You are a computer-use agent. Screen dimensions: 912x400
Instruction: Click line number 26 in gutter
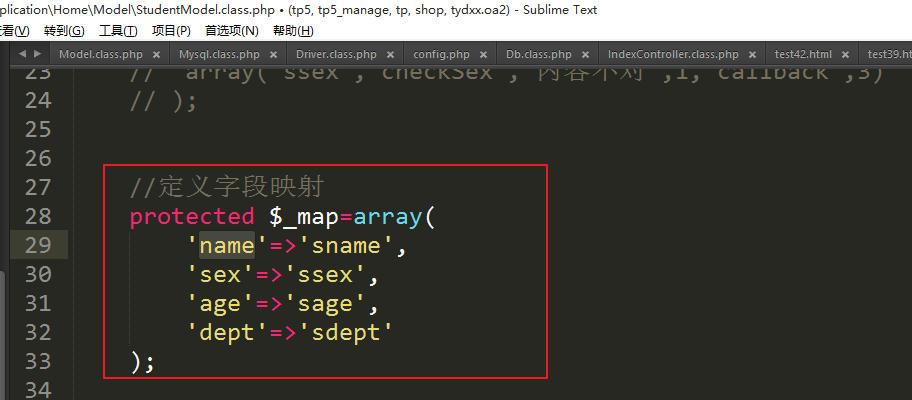[x=38, y=159]
